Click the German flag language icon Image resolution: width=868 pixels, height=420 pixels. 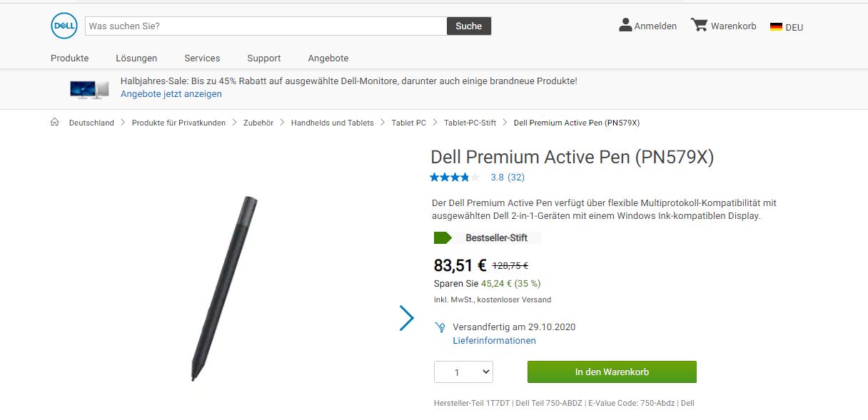[x=776, y=26]
